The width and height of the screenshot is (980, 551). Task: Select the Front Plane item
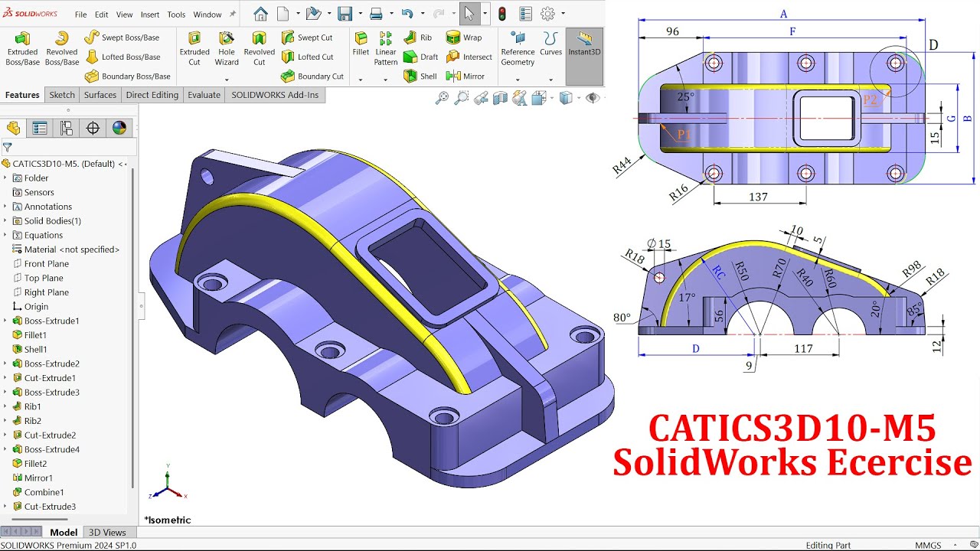point(41,264)
